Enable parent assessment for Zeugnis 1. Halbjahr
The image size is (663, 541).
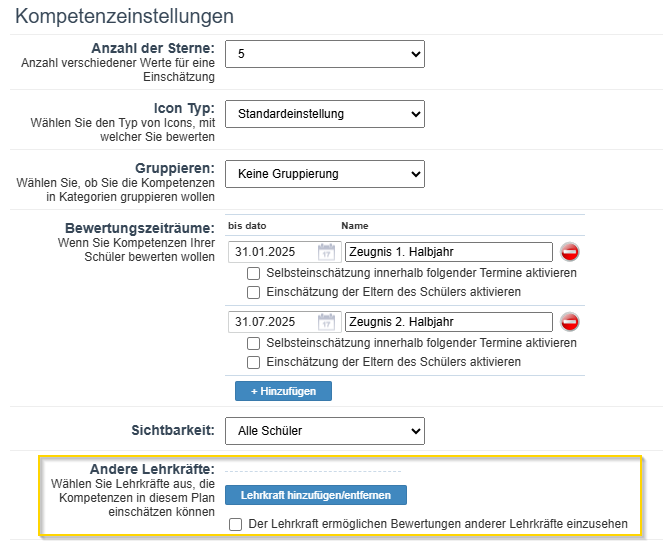254,292
